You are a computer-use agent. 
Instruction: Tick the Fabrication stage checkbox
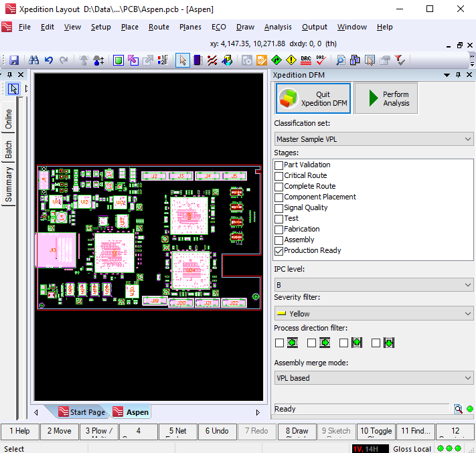click(279, 230)
